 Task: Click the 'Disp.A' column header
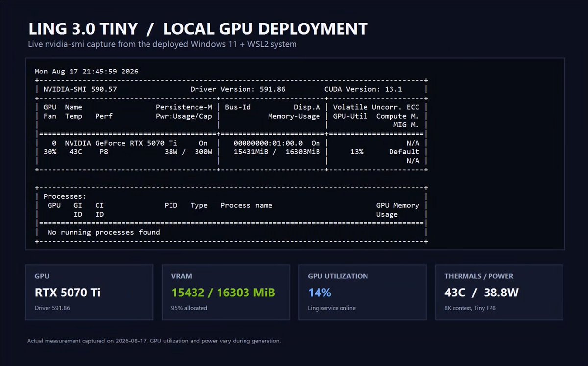307,107
